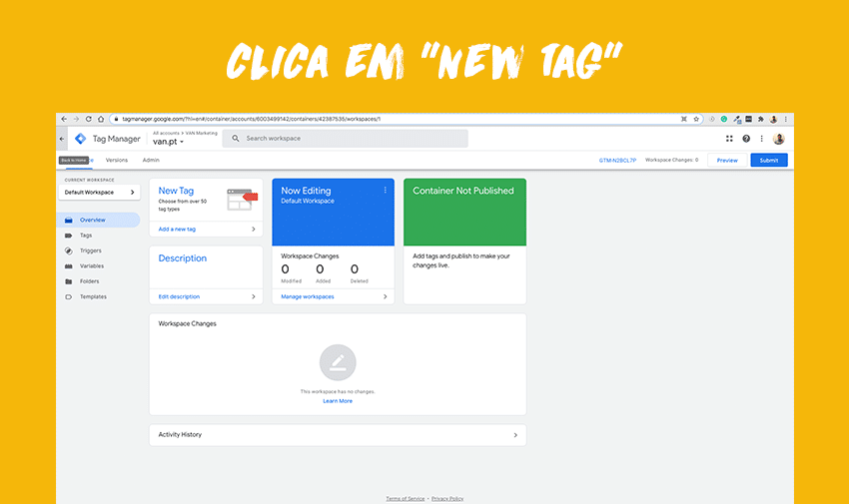Image resolution: width=849 pixels, height=504 pixels.
Task: Click the green browser extension icon
Action: point(724,119)
